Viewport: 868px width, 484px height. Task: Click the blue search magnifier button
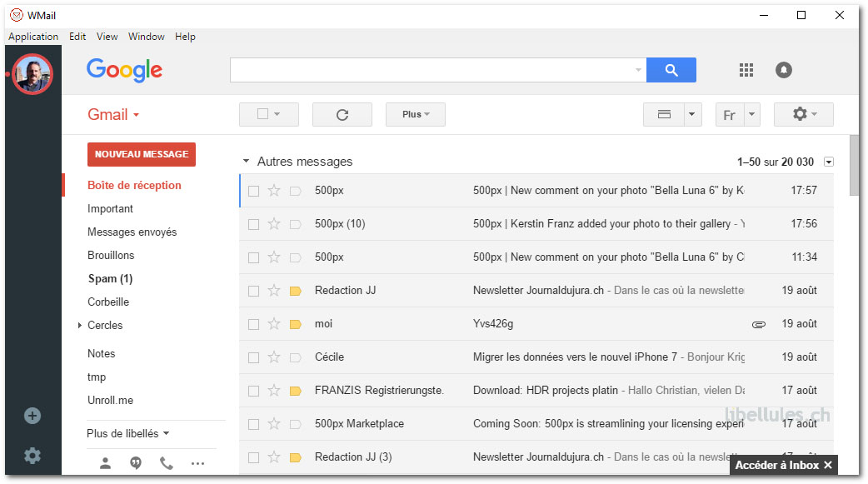coord(671,70)
